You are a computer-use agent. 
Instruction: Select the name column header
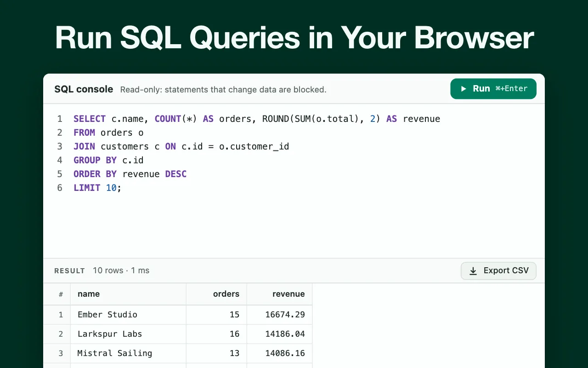point(128,294)
